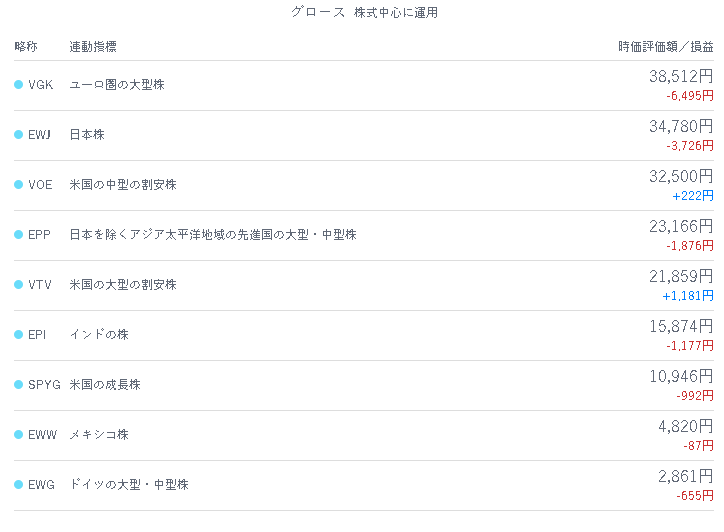Select the blue dot beside VOE
Viewport: 724px width, 532px height.
(x=18, y=184)
